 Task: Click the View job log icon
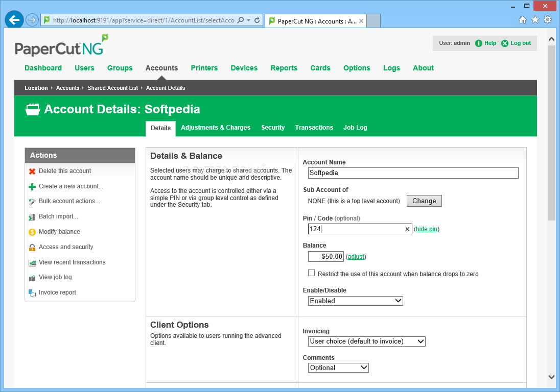(x=32, y=278)
